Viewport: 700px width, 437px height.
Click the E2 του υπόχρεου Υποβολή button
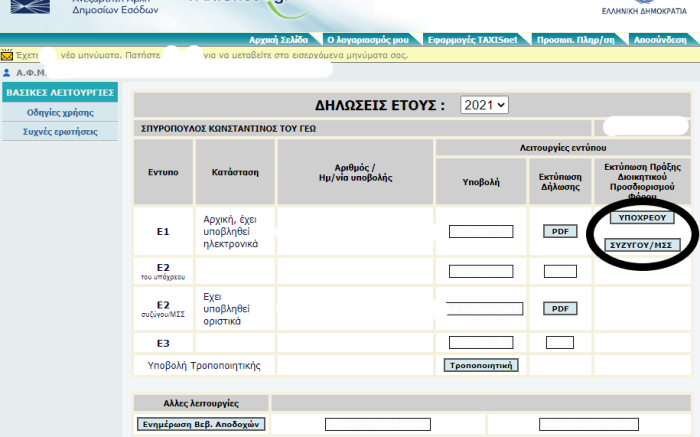coord(481,271)
